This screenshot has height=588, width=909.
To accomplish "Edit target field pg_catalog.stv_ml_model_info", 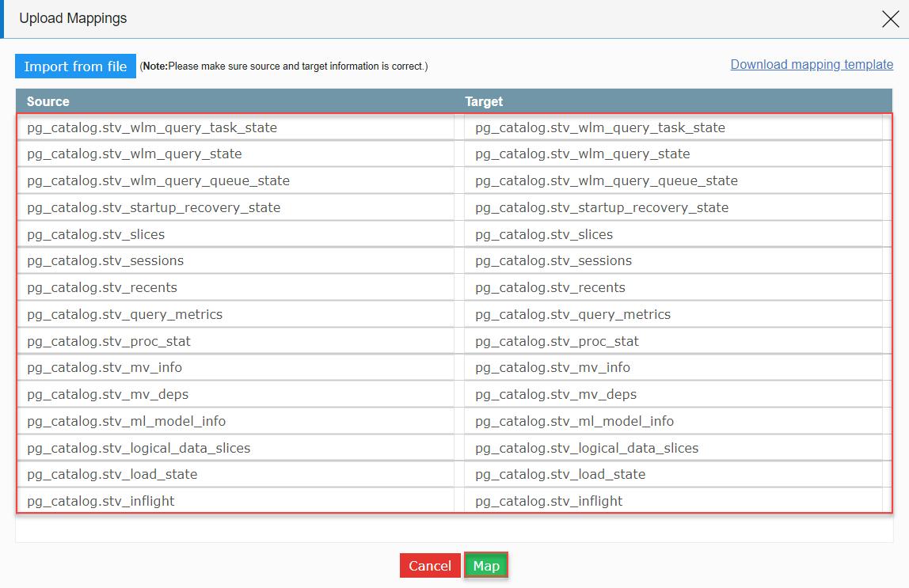I will (673, 421).
